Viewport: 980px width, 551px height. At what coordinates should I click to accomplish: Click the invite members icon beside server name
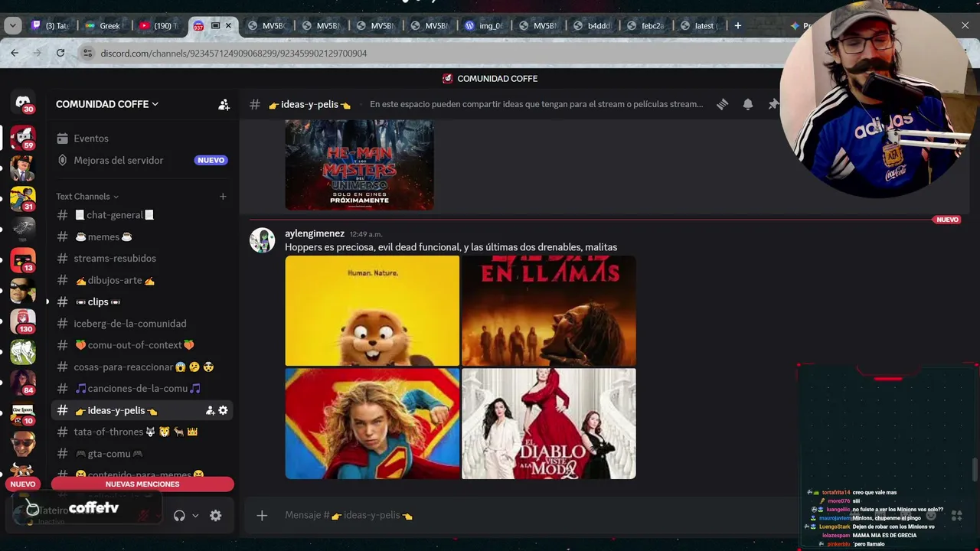tap(224, 105)
